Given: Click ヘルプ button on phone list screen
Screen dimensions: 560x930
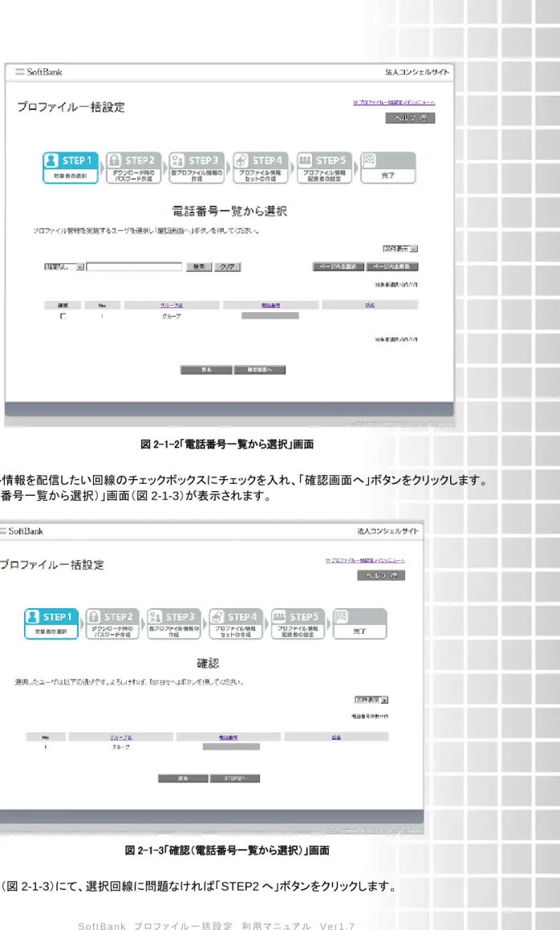Looking at the screenshot, I should tap(411, 118).
